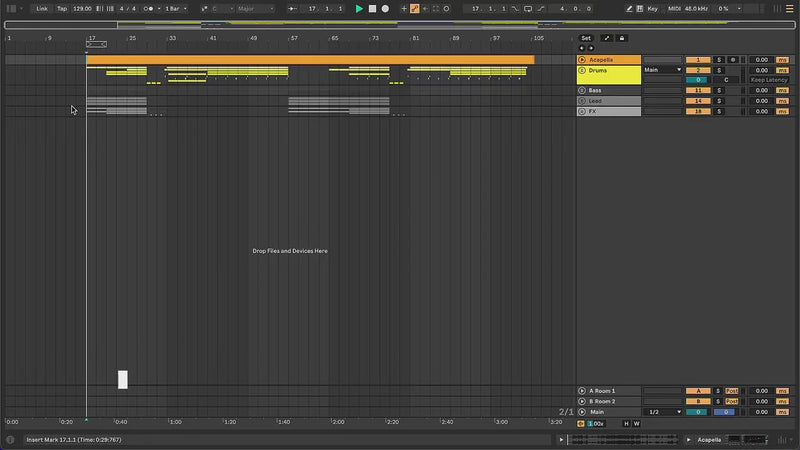Viewport: 800px width, 450px height.
Task: Click the A Room 1 track play icon
Action: 582,391
